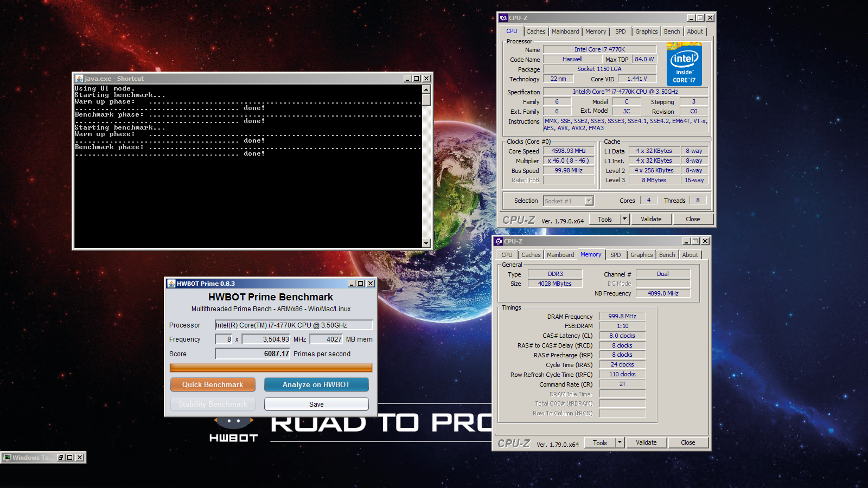Open Graphics tab in bottom CPU-Z
Image resolution: width=868 pixels, height=488 pixels.
[x=642, y=255]
